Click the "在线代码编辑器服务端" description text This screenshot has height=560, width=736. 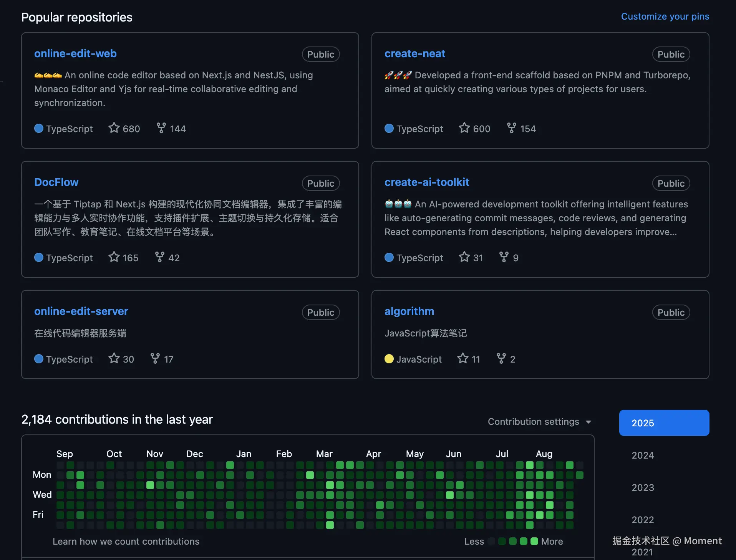[80, 333]
